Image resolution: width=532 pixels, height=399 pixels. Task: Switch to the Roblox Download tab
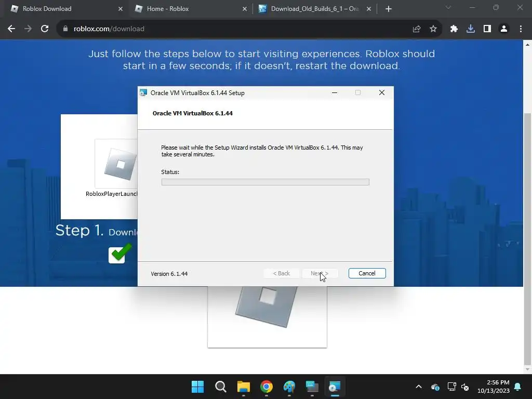coord(65,9)
